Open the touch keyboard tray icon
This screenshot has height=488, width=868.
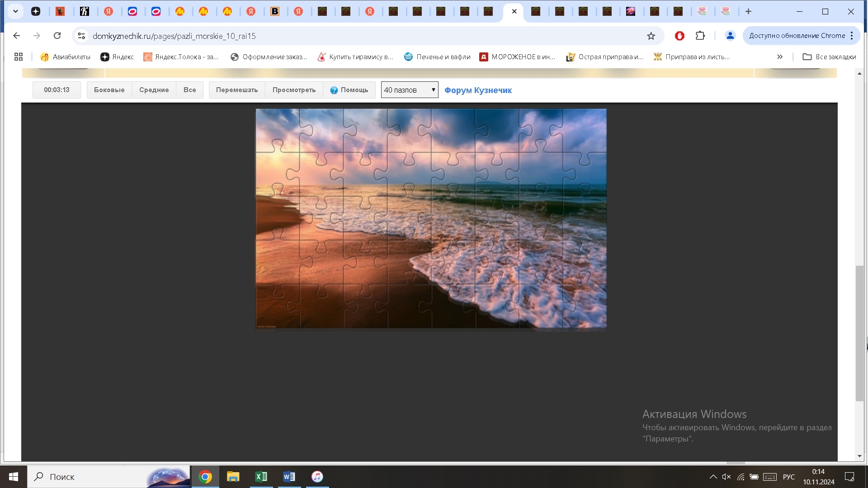(770, 477)
